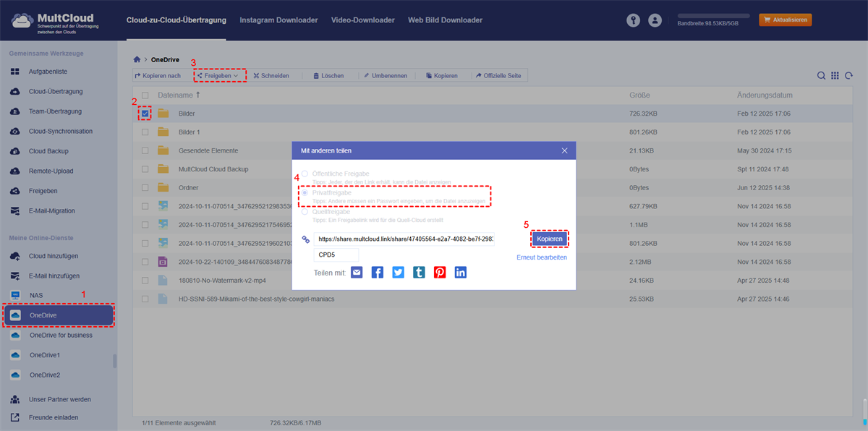The height and width of the screenshot is (431, 868).
Task: Open Cloud-Übertragung in the sidebar
Action: pyautogui.click(x=55, y=92)
